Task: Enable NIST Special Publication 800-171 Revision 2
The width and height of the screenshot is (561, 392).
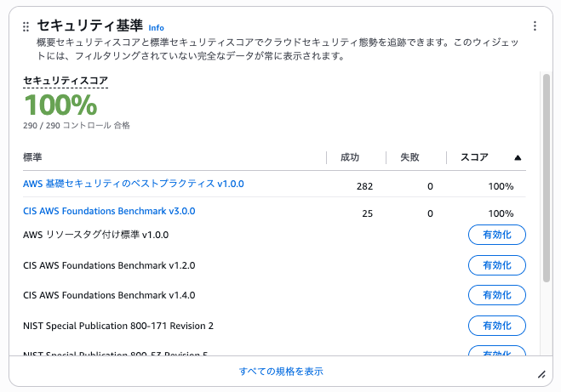Action: (x=497, y=326)
